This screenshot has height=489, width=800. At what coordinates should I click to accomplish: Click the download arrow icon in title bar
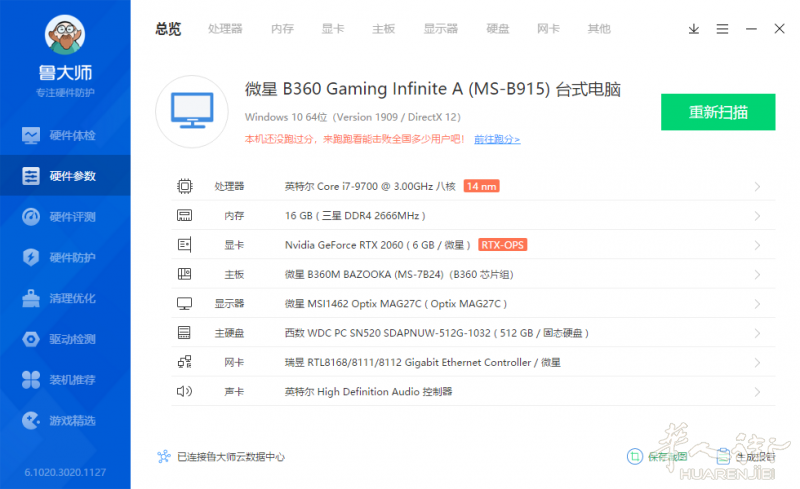(x=693, y=29)
